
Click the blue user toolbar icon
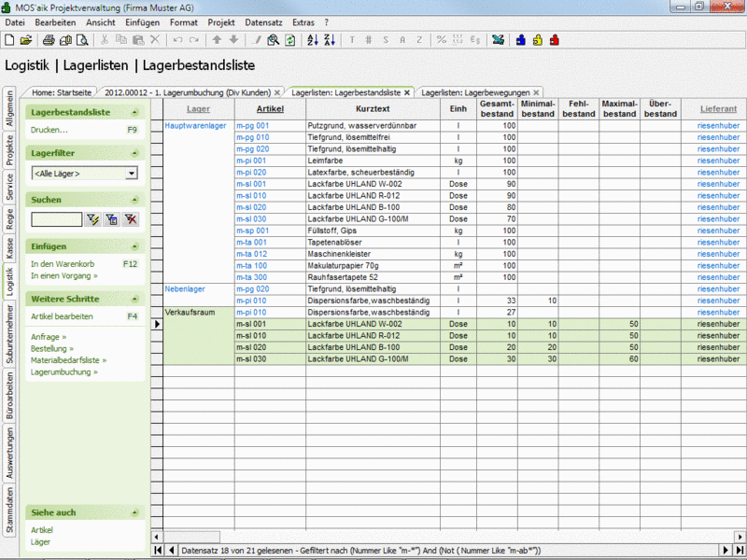click(x=521, y=40)
